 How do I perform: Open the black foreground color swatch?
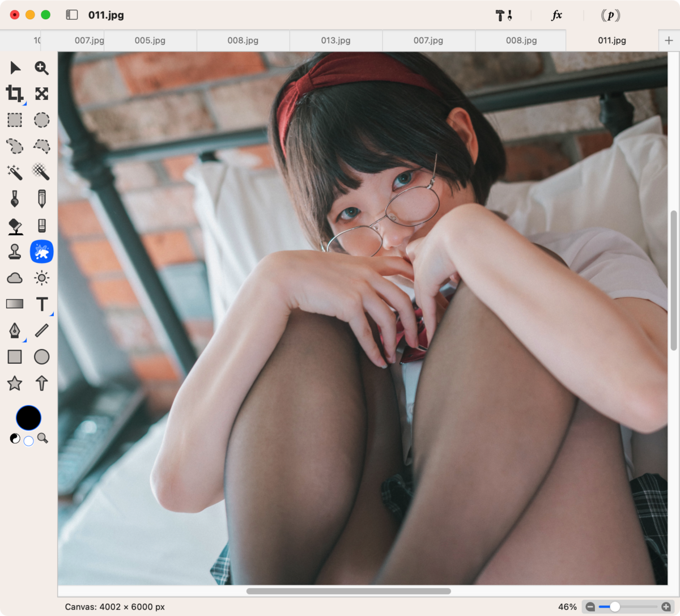pos(28,418)
